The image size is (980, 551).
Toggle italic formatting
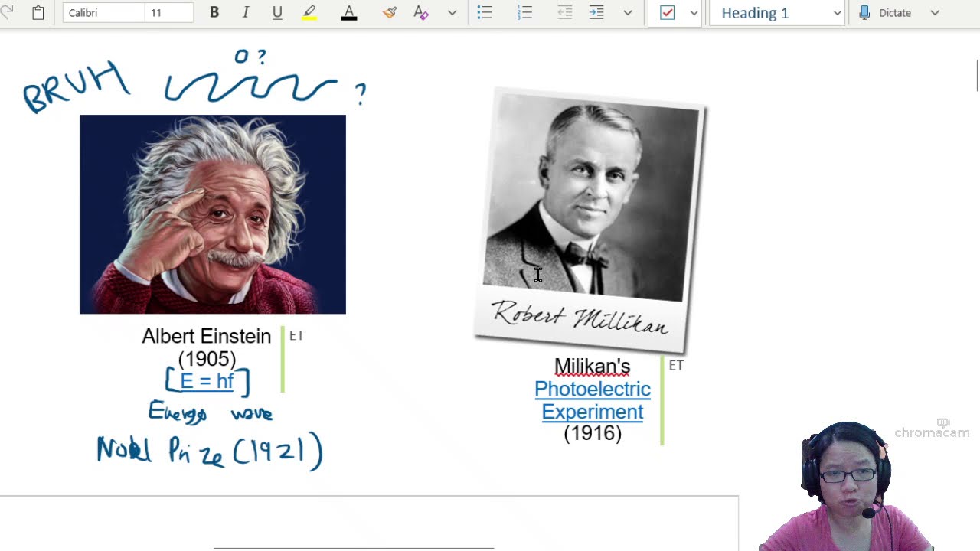(246, 12)
